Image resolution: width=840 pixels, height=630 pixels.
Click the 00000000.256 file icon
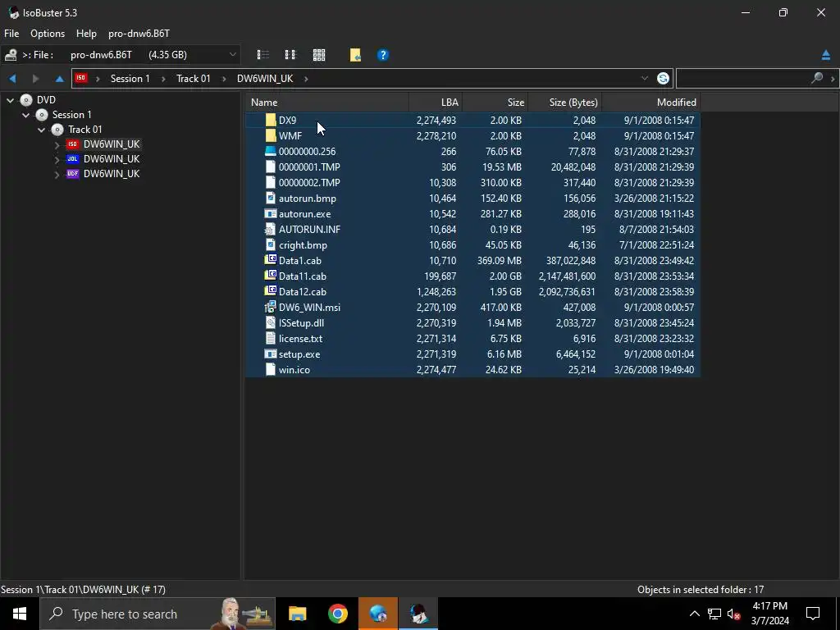(271, 151)
